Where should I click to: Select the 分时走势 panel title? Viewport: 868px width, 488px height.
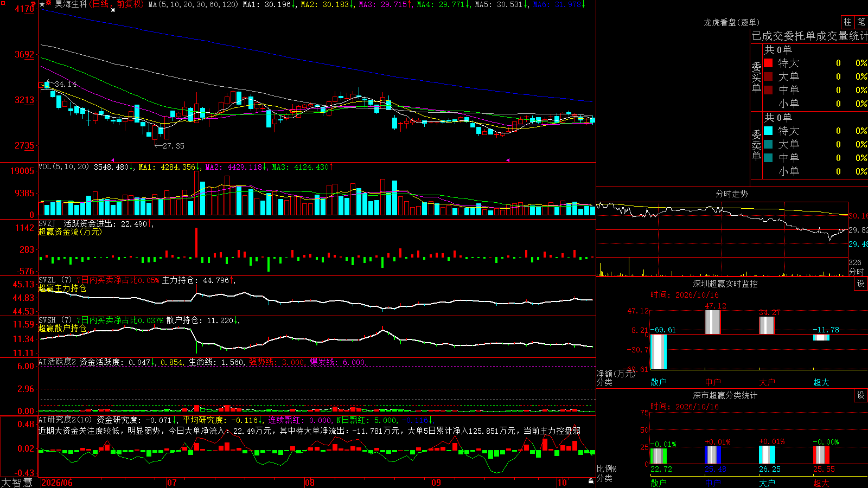pyautogui.click(x=731, y=194)
